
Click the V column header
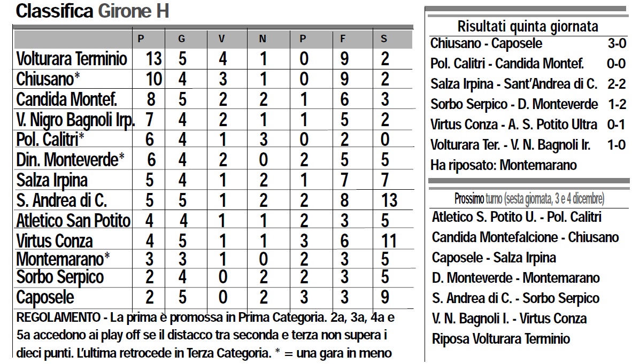pos(222,38)
